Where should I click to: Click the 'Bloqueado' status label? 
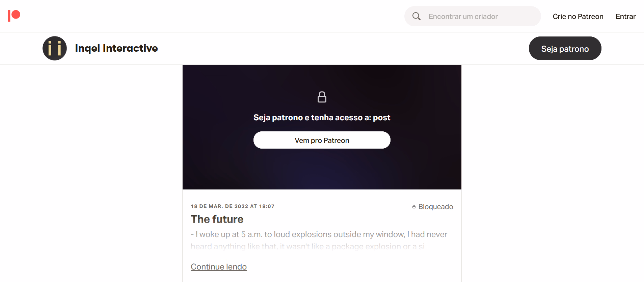435,207
